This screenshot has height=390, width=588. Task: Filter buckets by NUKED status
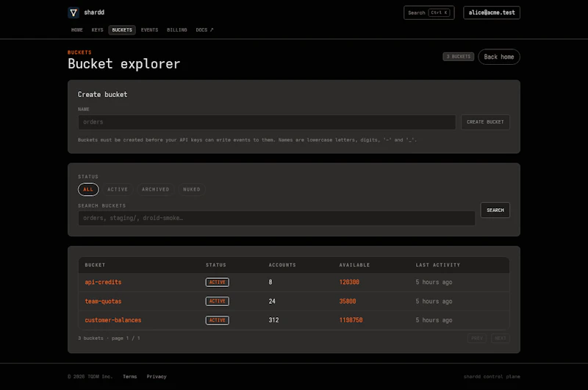click(x=192, y=190)
